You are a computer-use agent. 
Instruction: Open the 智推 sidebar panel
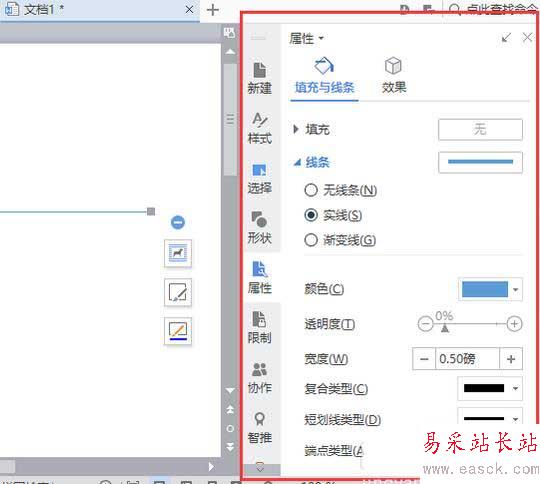[x=260, y=428]
